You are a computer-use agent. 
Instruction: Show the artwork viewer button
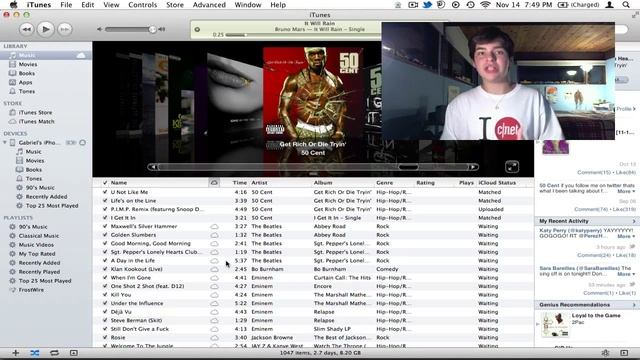(73, 353)
